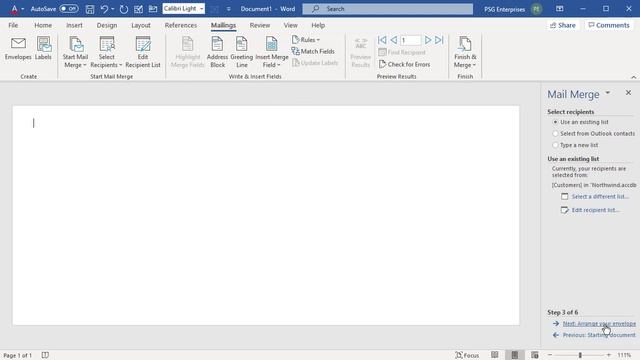This screenshot has height=360, width=640.
Task: Switch to Web Layout view icon
Action: [x=535, y=355]
